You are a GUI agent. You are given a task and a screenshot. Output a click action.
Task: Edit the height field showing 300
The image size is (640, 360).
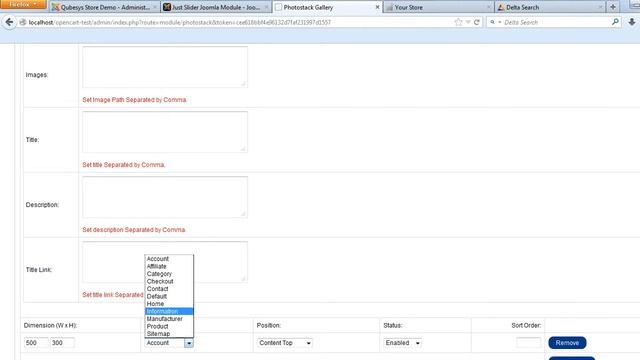pyautogui.click(x=62, y=343)
